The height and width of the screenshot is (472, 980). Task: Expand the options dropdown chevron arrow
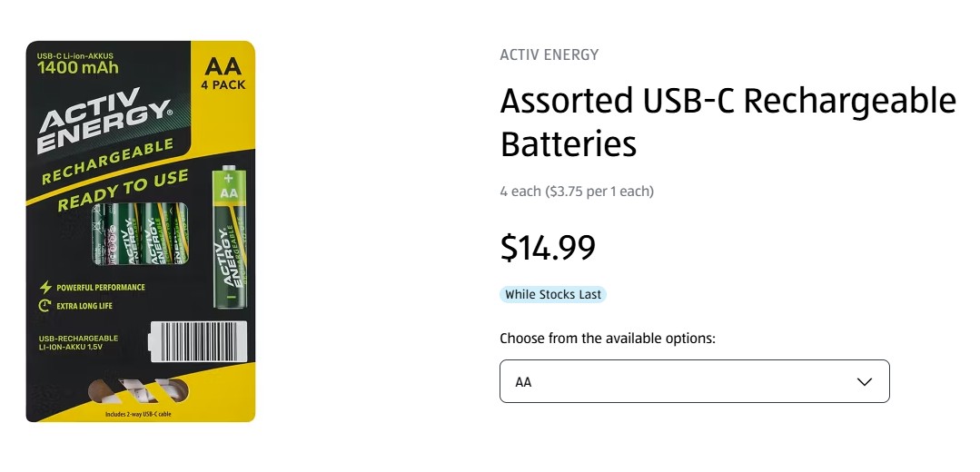click(x=864, y=381)
